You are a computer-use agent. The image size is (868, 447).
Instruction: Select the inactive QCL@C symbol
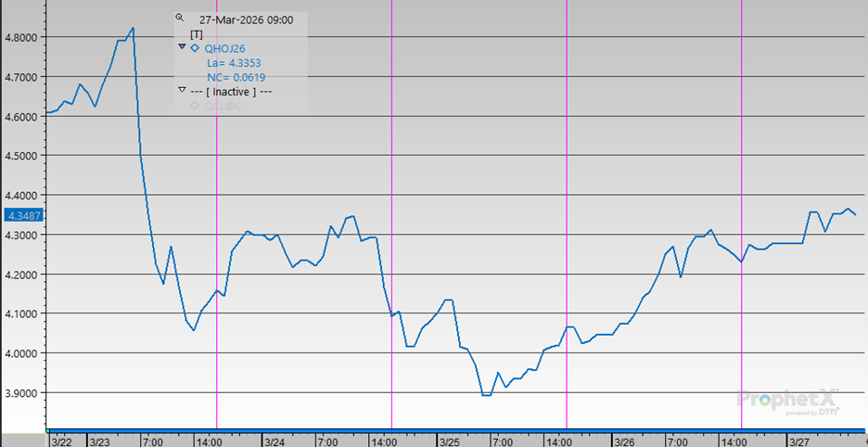[x=222, y=106]
